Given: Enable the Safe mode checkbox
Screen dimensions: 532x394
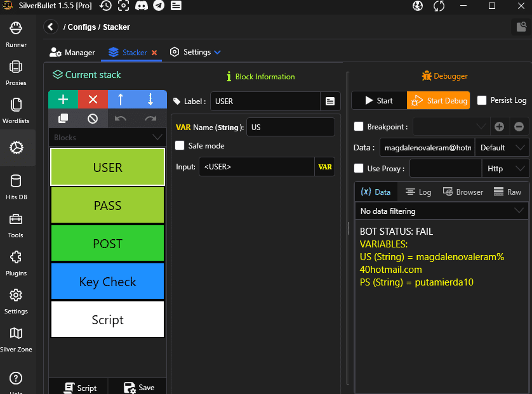Looking at the screenshot, I should (180, 146).
